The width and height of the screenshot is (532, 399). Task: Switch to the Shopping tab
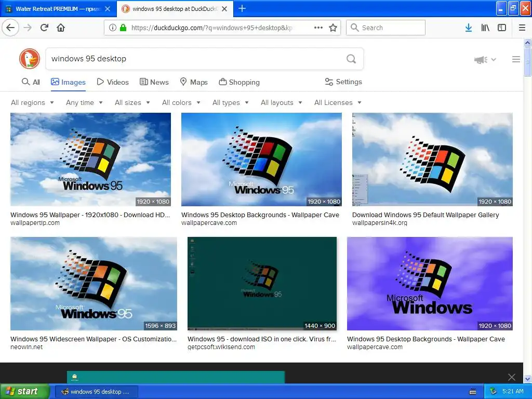239,82
